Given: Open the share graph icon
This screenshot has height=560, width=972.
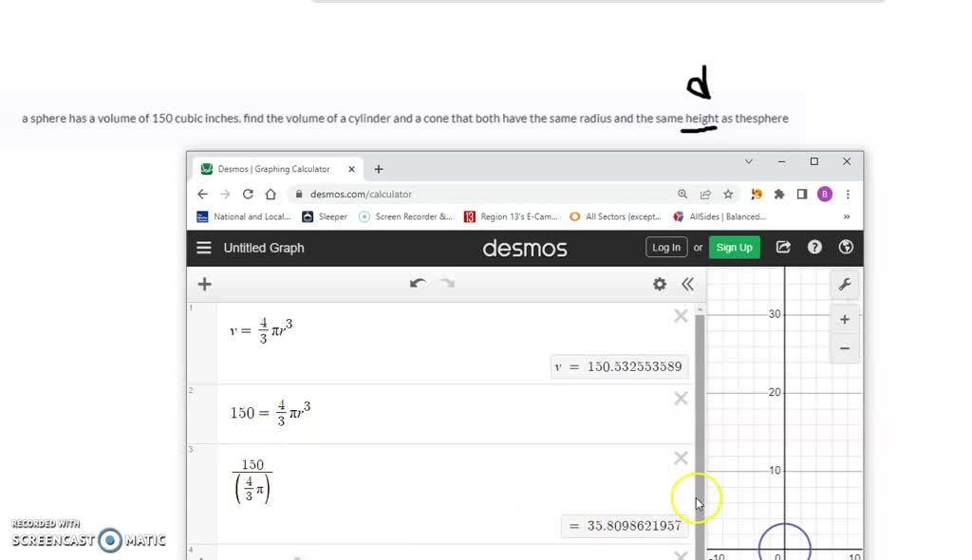Looking at the screenshot, I should pyautogui.click(x=783, y=247).
